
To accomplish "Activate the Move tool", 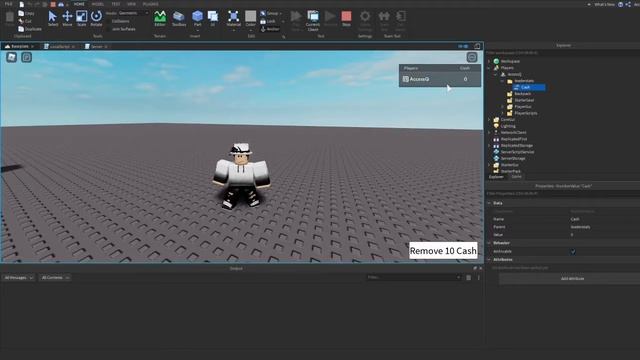I will 67,19.
